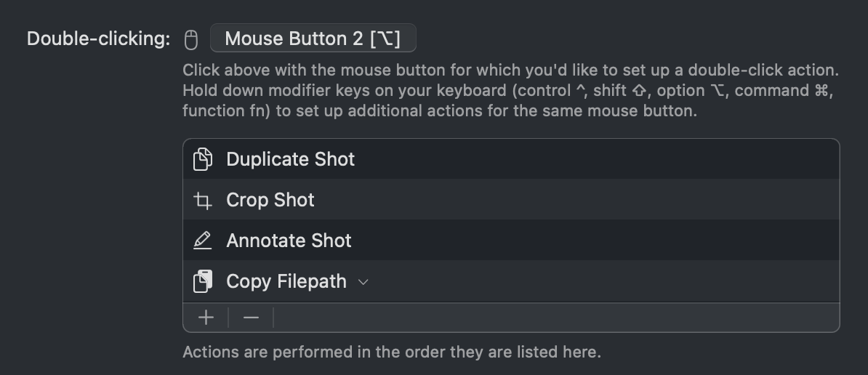Screen dimensions: 868x375
Task: Click the Double-clicking setting label
Action: [x=99, y=39]
